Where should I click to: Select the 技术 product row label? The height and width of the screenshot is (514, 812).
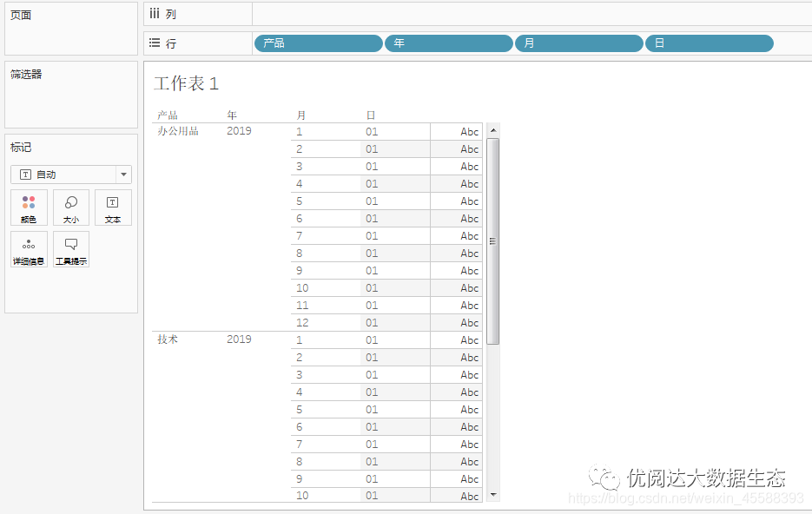click(168, 339)
